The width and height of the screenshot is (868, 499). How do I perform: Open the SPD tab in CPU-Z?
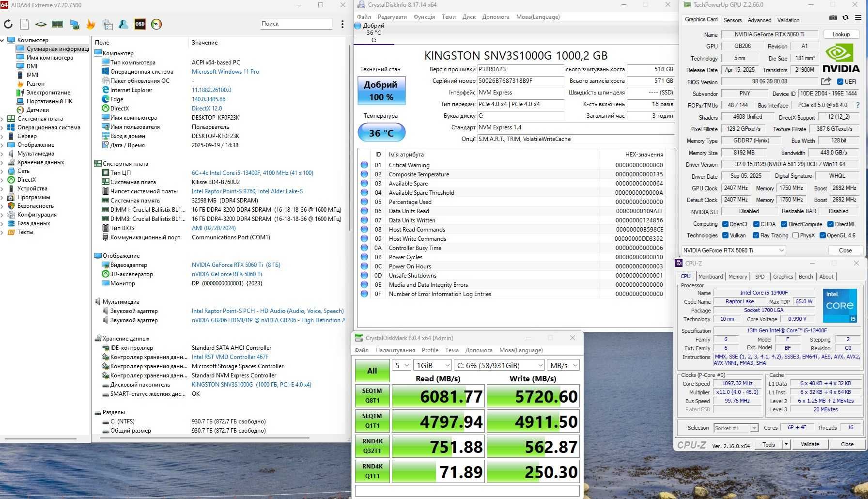759,277
